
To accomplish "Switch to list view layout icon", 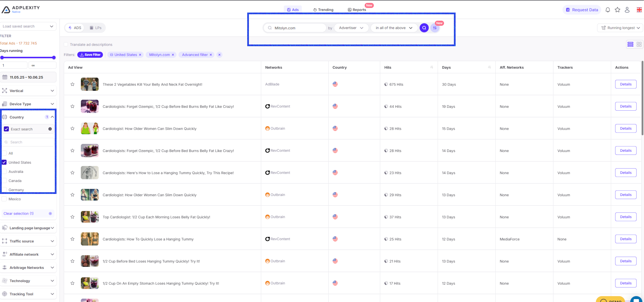I will click(x=630, y=44).
